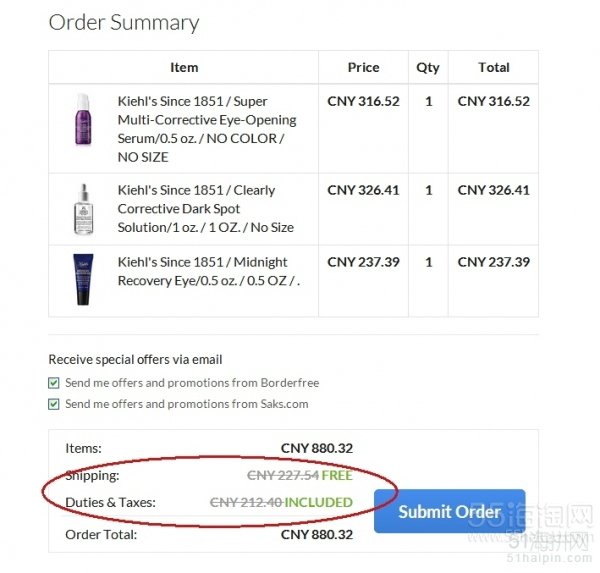This screenshot has width=600, height=573.
Task: Click the Receive special offers via email text
Action: pyautogui.click(x=135, y=359)
